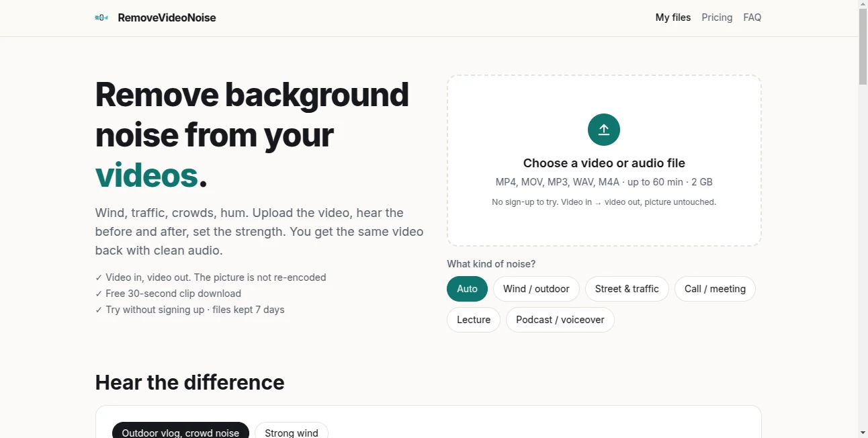Click the 'Wind, traffic, crowds, hum' paragraph

(259, 232)
